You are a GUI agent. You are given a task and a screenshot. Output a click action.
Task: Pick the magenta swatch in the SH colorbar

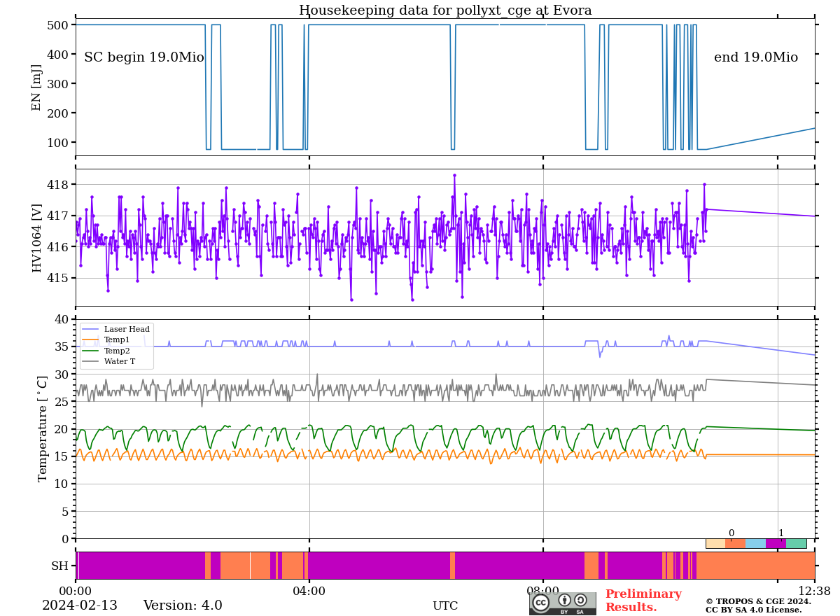point(776,543)
